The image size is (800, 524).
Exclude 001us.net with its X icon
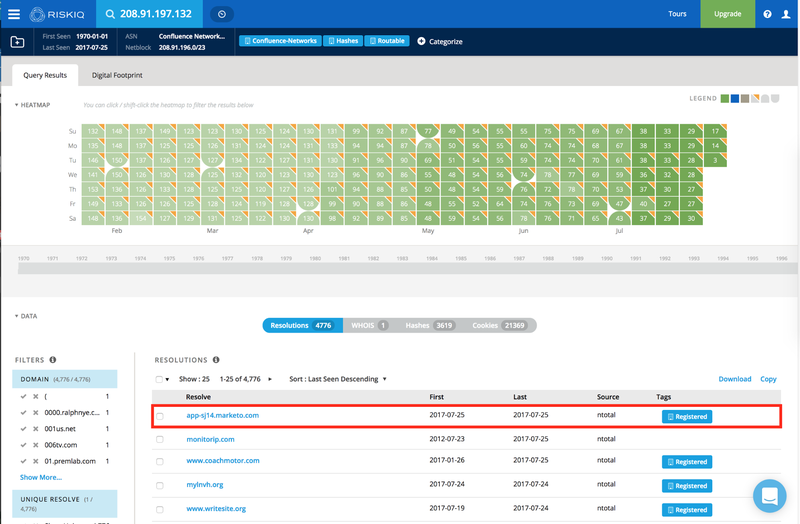35,429
